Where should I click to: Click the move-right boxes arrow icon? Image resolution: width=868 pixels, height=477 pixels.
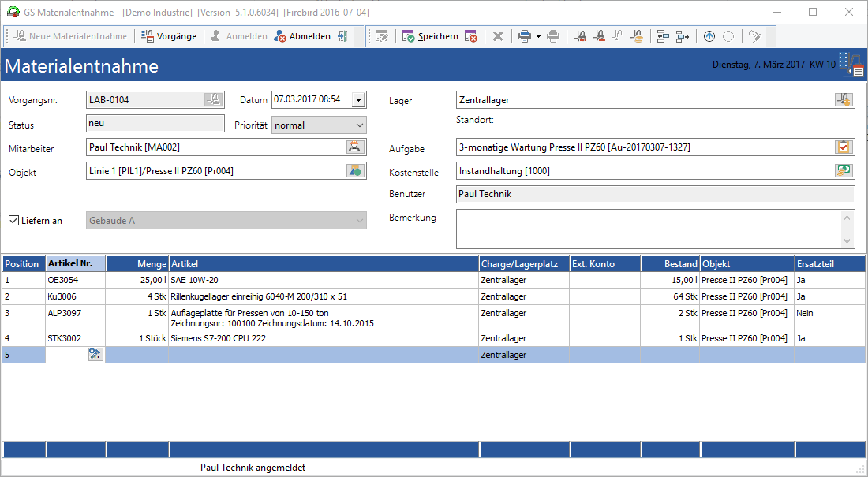[682, 36]
